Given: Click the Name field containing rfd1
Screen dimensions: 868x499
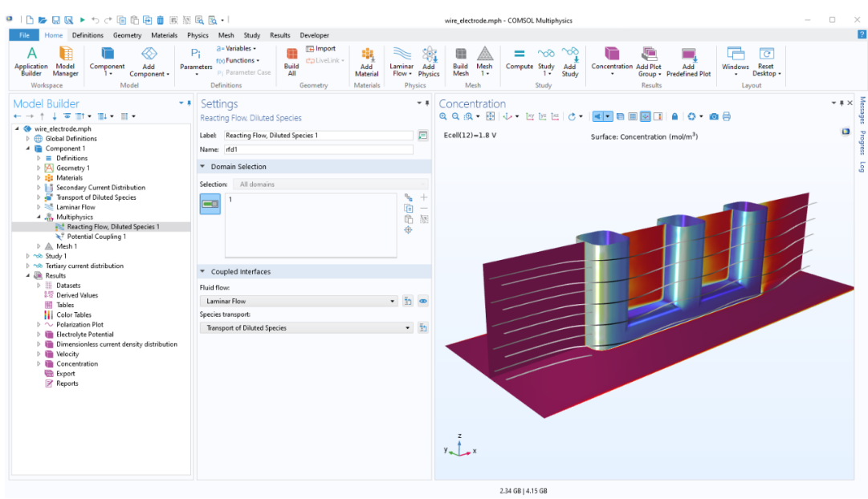Looking at the screenshot, I should [x=318, y=149].
